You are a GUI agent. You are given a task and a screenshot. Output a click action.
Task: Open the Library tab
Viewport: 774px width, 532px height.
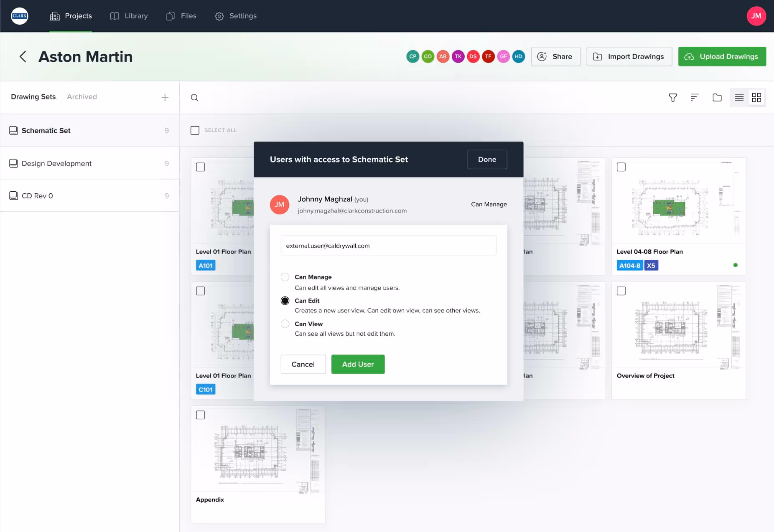click(x=129, y=16)
